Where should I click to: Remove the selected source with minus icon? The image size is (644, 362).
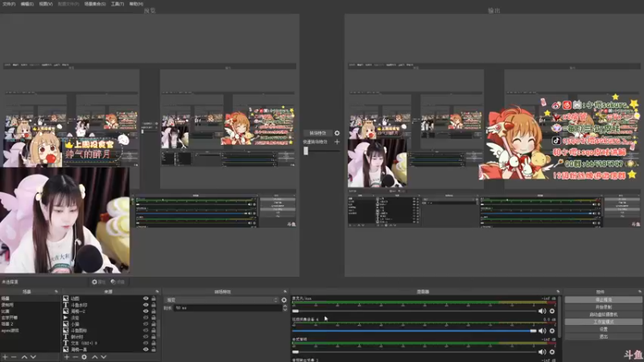pyautogui.click(x=75, y=357)
